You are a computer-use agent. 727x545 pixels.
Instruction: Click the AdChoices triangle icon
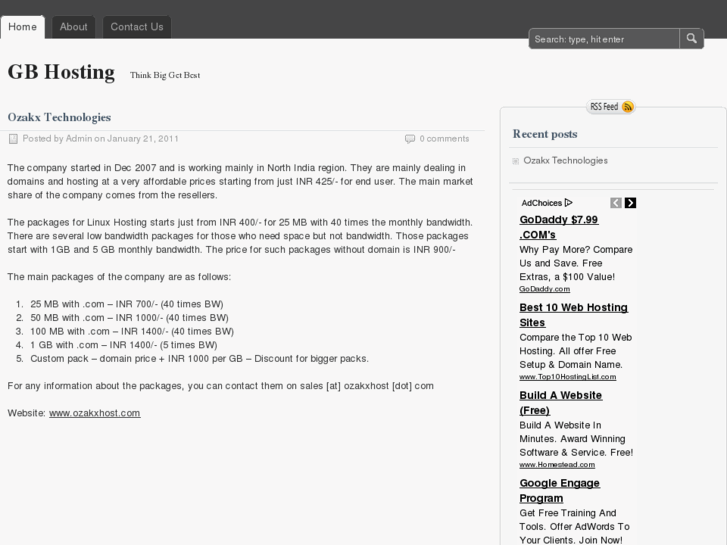pyautogui.click(x=568, y=203)
